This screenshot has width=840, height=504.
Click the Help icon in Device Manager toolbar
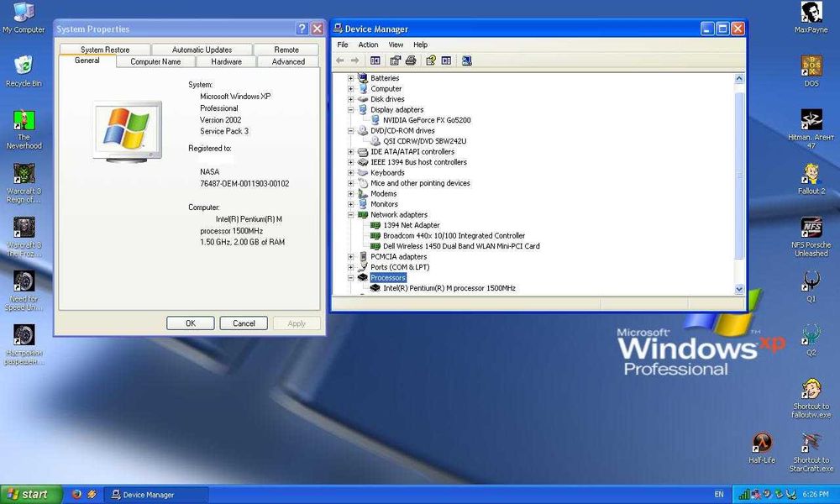[x=431, y=60]
